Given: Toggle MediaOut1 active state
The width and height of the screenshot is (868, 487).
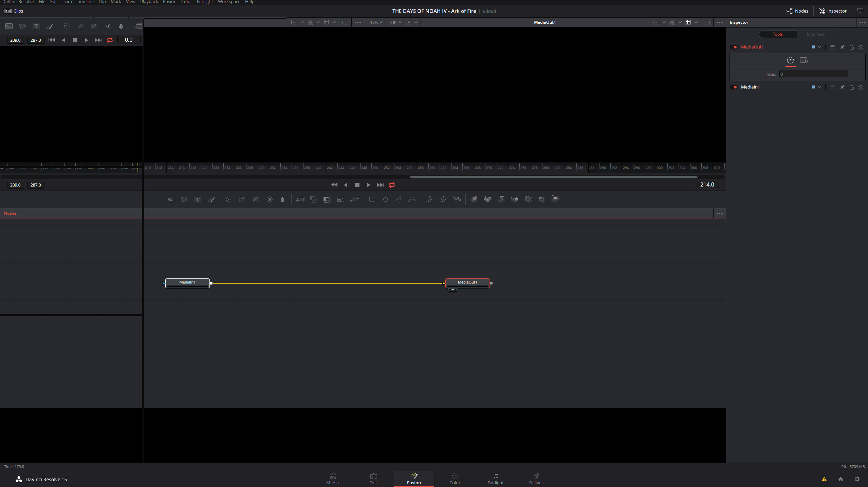Looking at the screenshot, I should click(735, 47).
